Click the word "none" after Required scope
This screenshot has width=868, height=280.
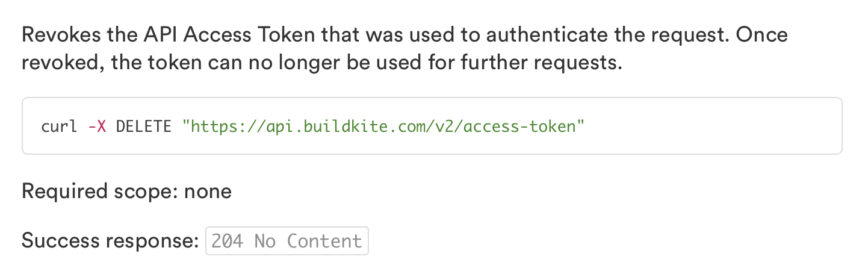(208, 191)
